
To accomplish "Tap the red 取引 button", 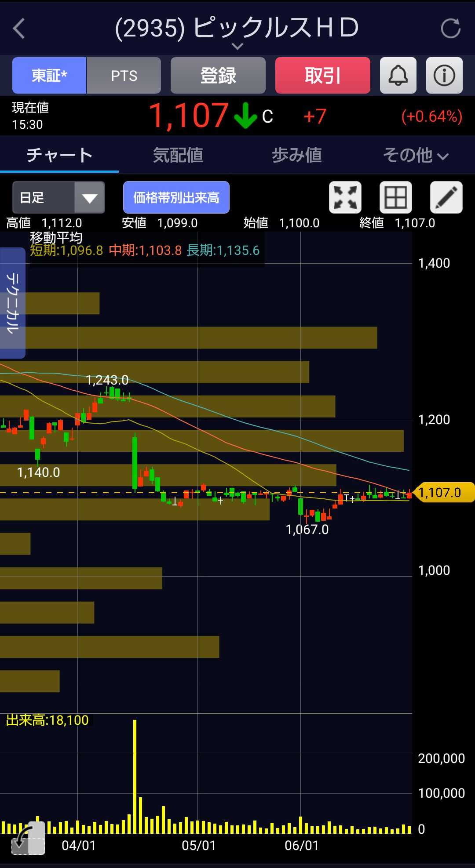I will (x=323, y=76).
